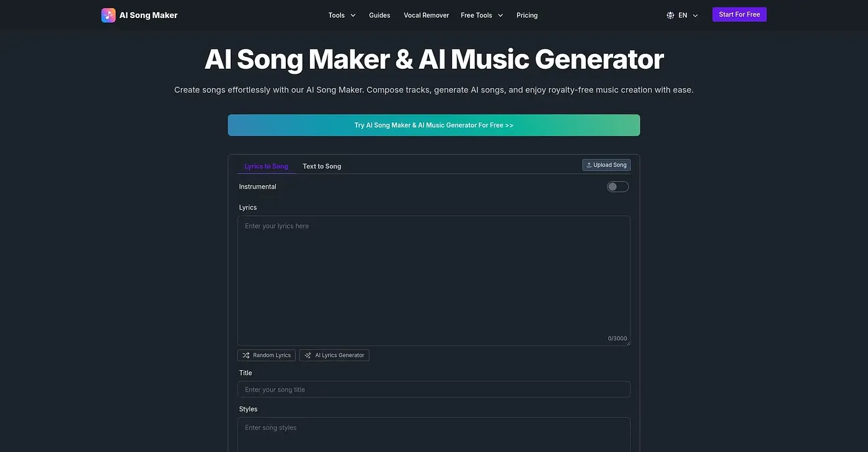
Task: Open the EN language selector
Action: (683, 16)
